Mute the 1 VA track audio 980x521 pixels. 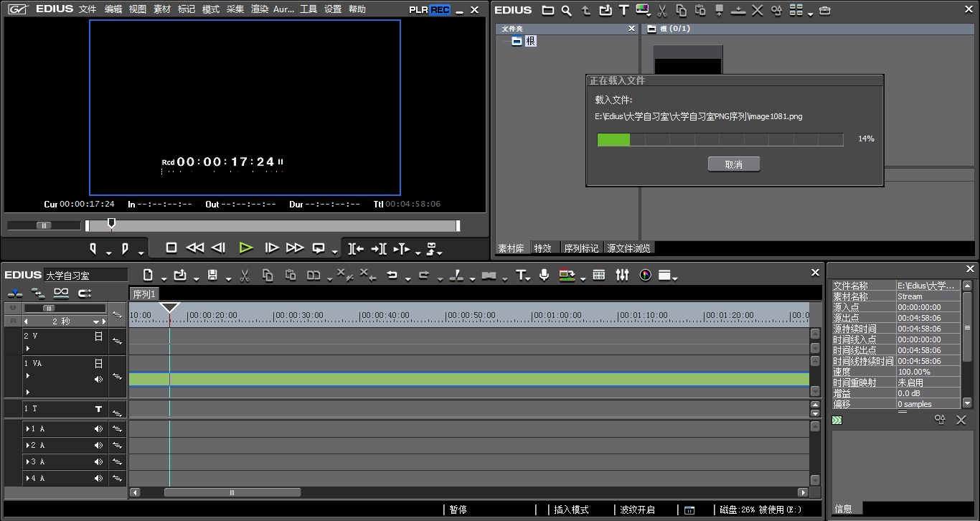[98, 379]
